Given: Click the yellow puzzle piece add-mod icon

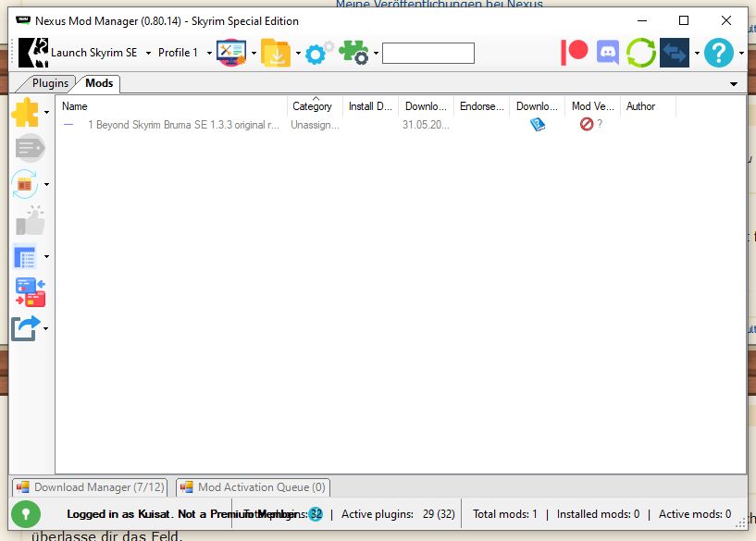Looking at the screenshot, I should pyautogui.click(x=26, y=114).
